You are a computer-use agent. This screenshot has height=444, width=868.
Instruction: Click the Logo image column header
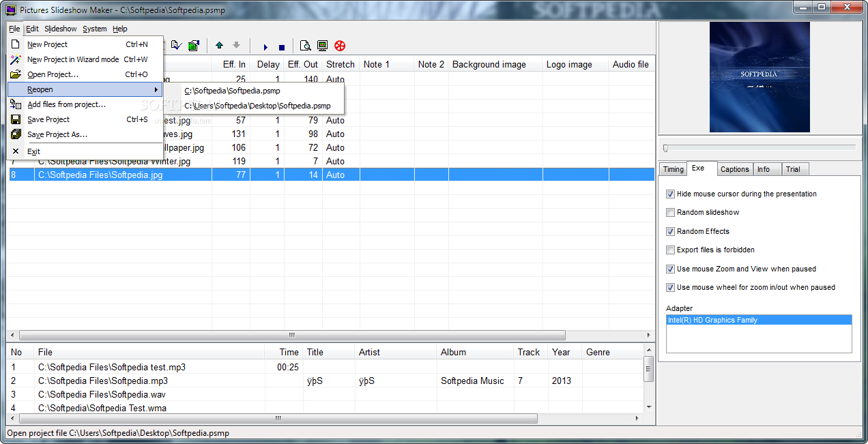[x=576, y=64]
